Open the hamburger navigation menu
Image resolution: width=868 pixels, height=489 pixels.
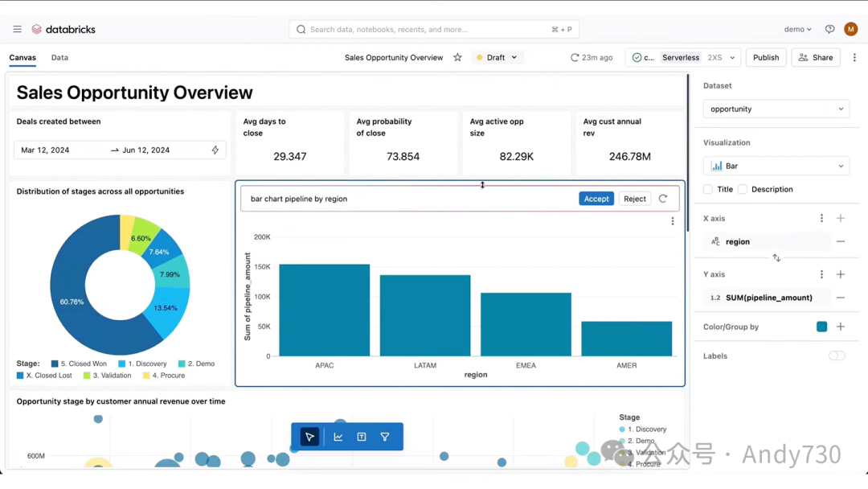click(x=17, y=30)
